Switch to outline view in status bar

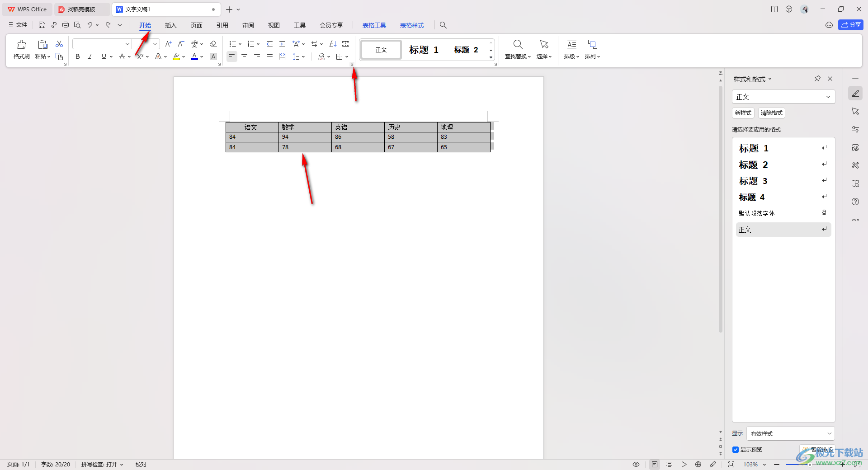tap(669, 465)
